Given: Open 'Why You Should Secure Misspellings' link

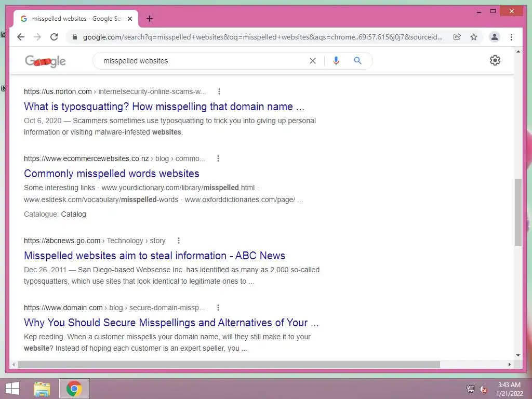Looking at the screenshot, I should click(171, 323).
